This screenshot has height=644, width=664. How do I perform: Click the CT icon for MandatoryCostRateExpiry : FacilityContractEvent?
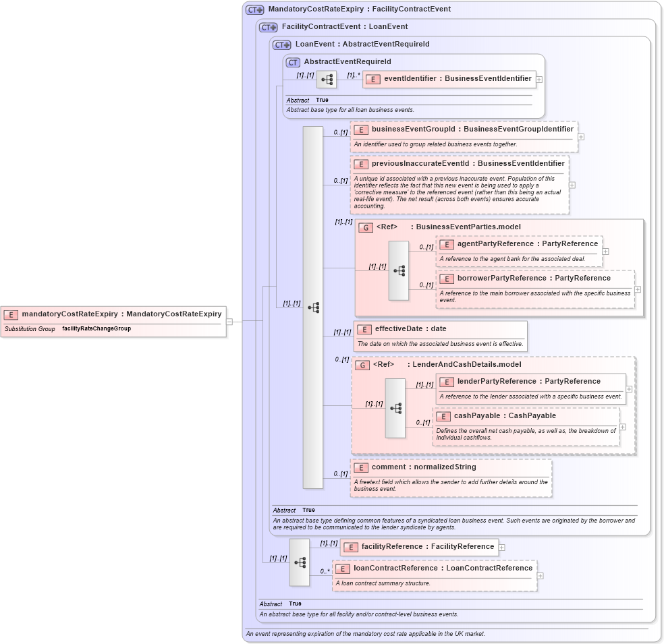(x=254, y=9)
